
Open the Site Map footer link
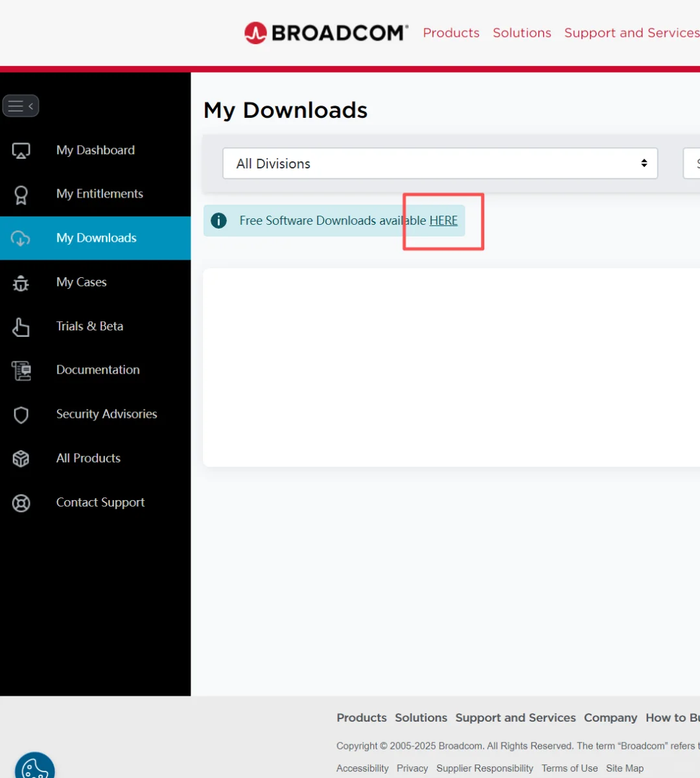pyautogui.click(x=625, y=768)
